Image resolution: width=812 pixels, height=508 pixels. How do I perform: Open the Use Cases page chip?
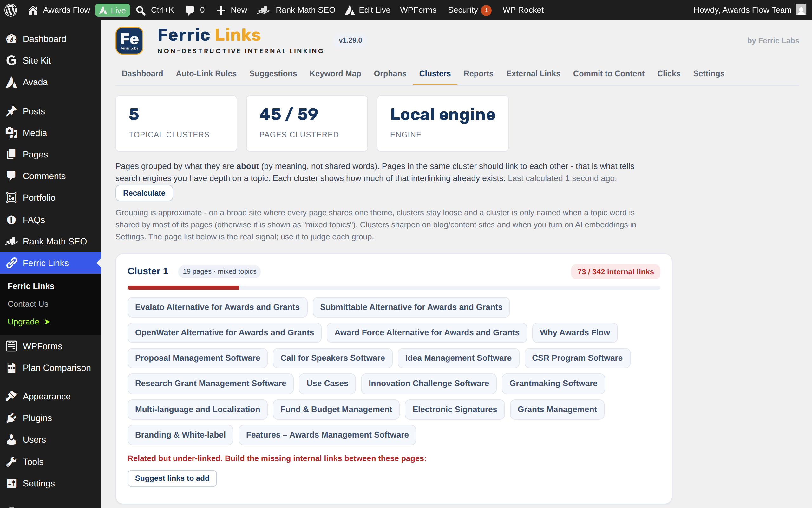327,383
